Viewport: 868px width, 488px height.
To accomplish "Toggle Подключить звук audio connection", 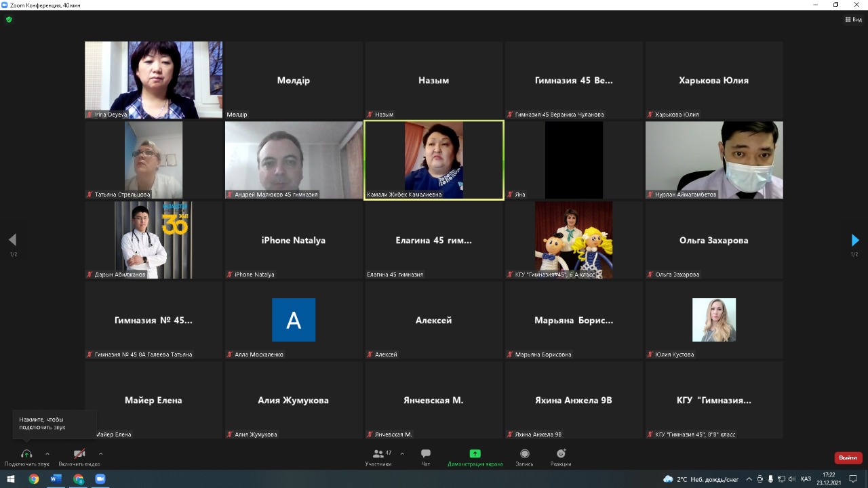I will (x=26, y=457).
